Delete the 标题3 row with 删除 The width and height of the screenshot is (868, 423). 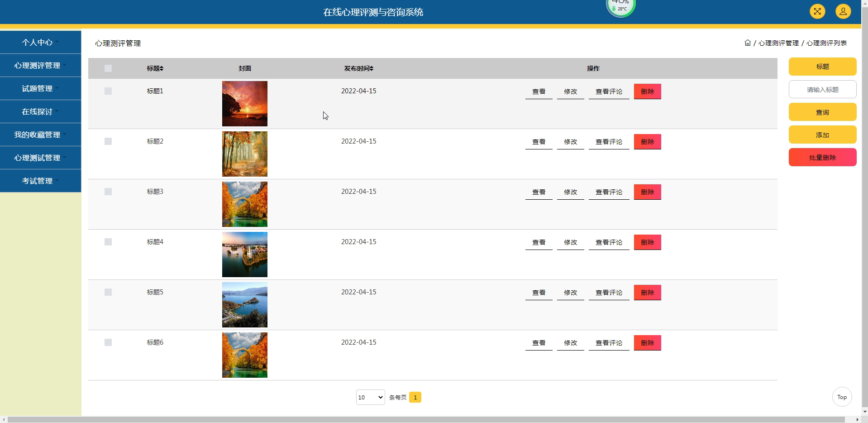coord(647,192)
